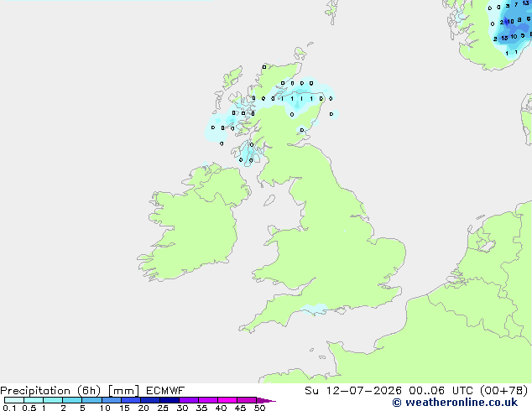Viewport: 532px width, 411px height.
Task: Click the "[mm]" unit label
Action: (124, 391)
